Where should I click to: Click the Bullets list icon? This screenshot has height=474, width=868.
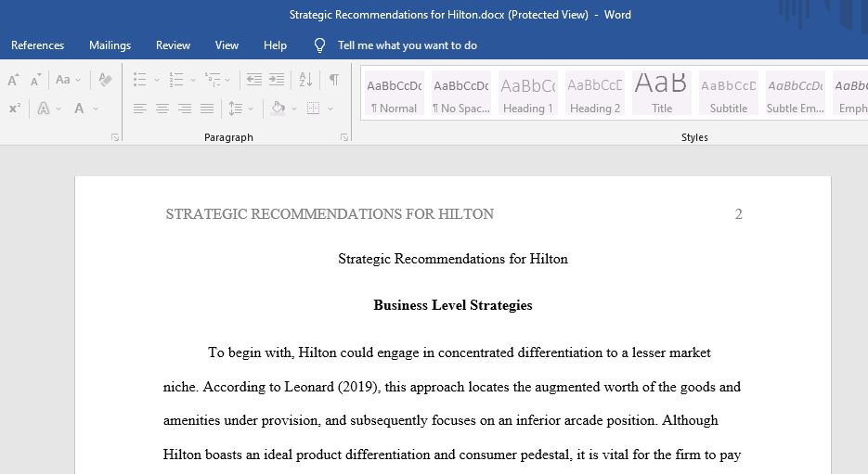140,80
